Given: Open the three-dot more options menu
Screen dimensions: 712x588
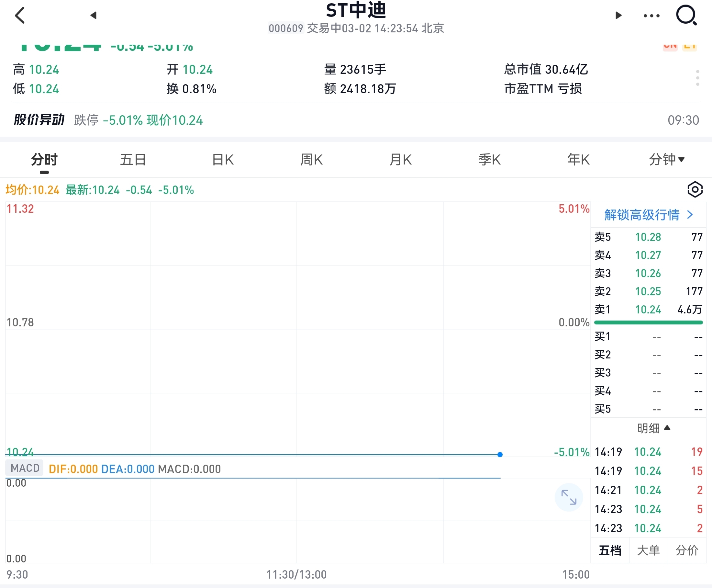Looking at the screenshot, I should pyautogui.click(x=651, y=16).
